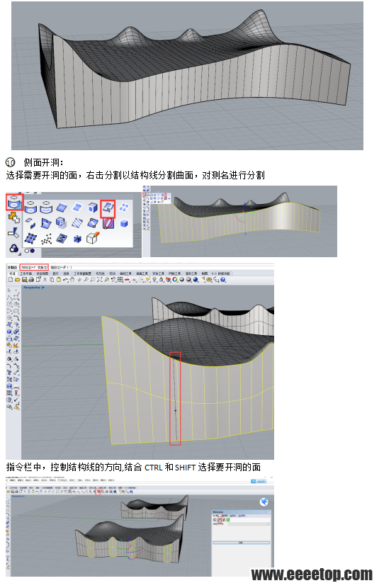Switch to the 标准 toolbar tab
379x588 pixels.
point(12,273)
